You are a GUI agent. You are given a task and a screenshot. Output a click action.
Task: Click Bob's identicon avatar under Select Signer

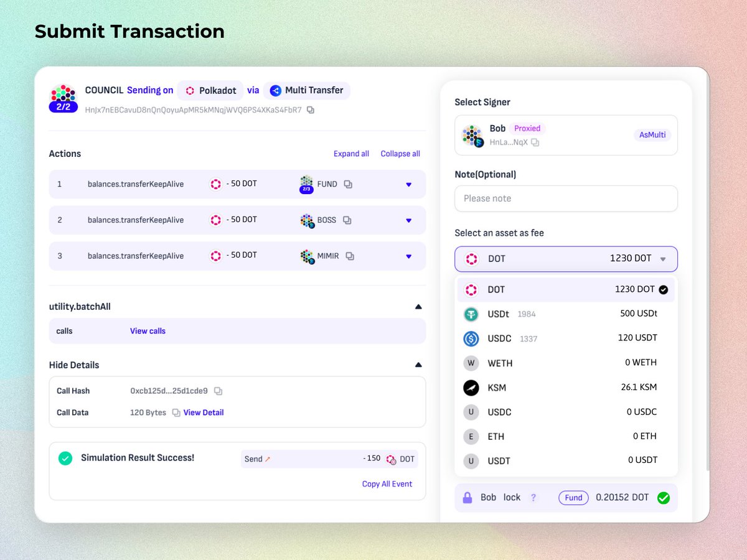(472, 134)
